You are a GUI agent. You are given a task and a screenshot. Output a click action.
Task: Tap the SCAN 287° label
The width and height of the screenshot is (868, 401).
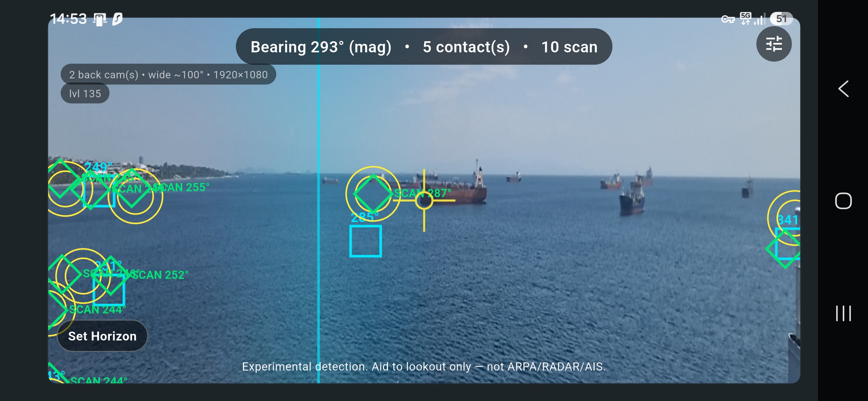click(423, 193)
